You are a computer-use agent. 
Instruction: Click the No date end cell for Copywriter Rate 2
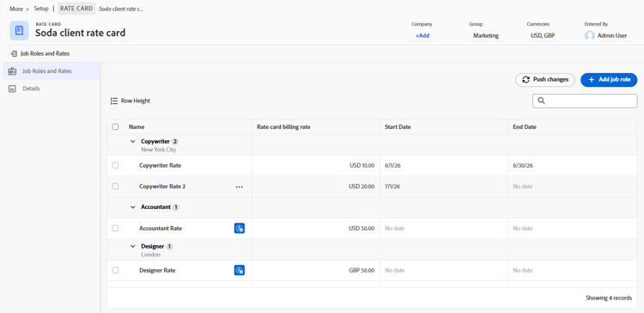tap(573, 187)
